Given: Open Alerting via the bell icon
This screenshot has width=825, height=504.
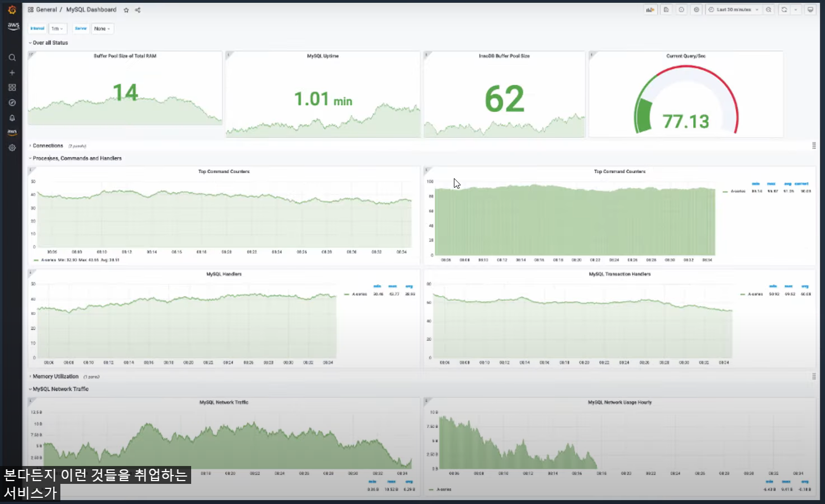Looking at the screenshot, I should pyautogui.click(x=12, y=118).
